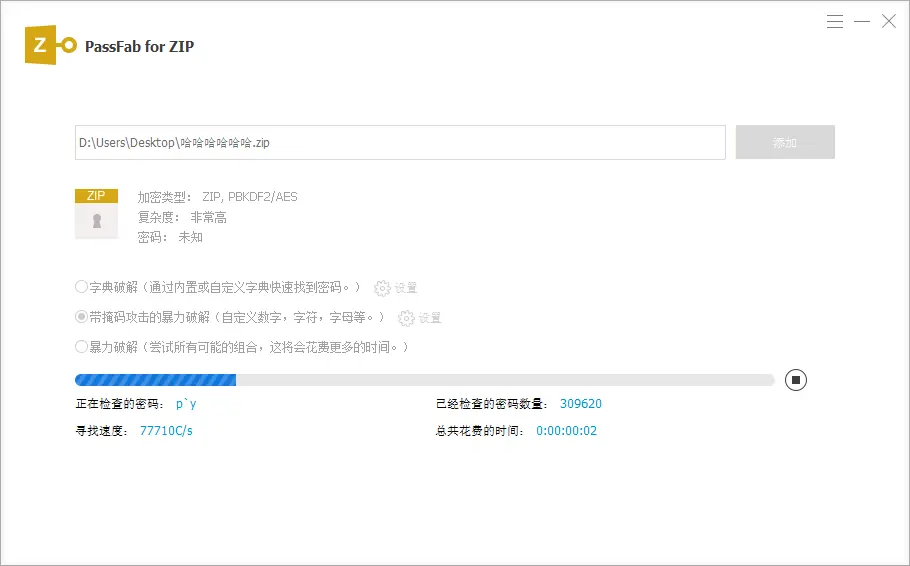Image resolution: width=910 pixels, height=566 pixels.
Task: Select the plain brute force radio button
Action: pyautogui.click(x=81, y=347)
